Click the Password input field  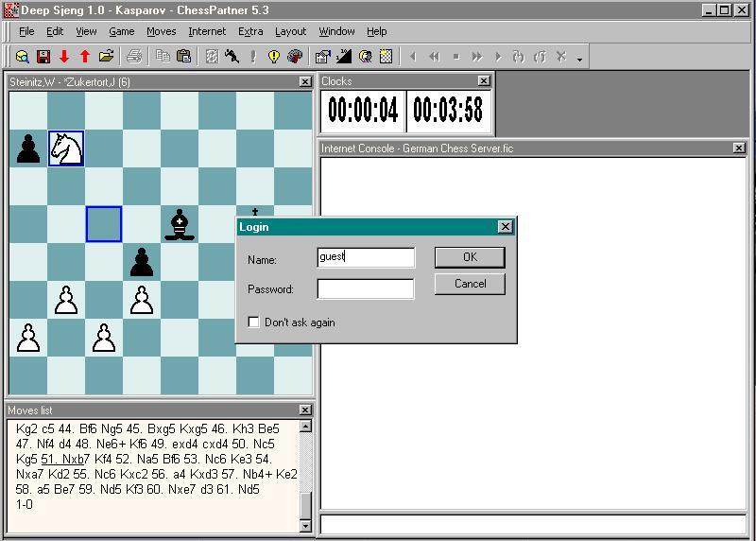[x=366, y=289]
